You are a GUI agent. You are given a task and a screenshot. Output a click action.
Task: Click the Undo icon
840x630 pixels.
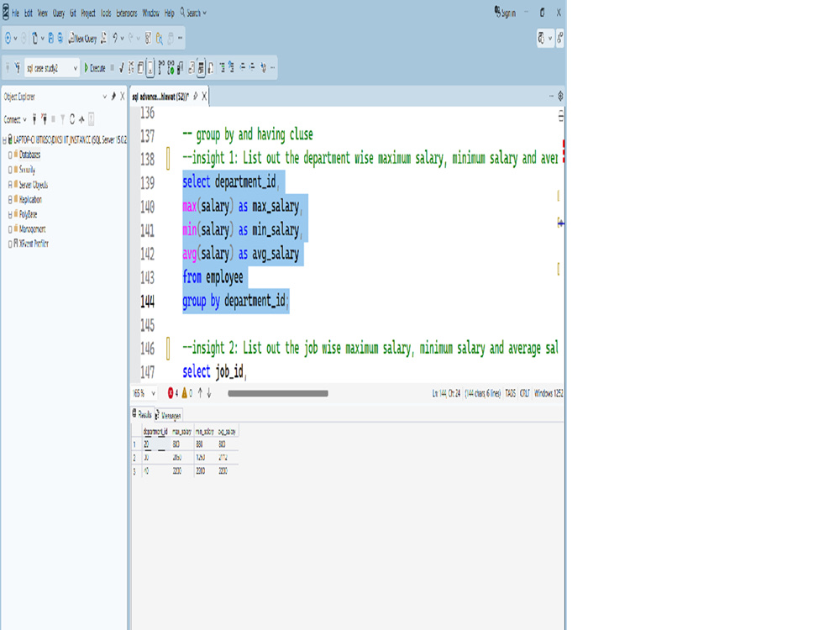[114, 38]
